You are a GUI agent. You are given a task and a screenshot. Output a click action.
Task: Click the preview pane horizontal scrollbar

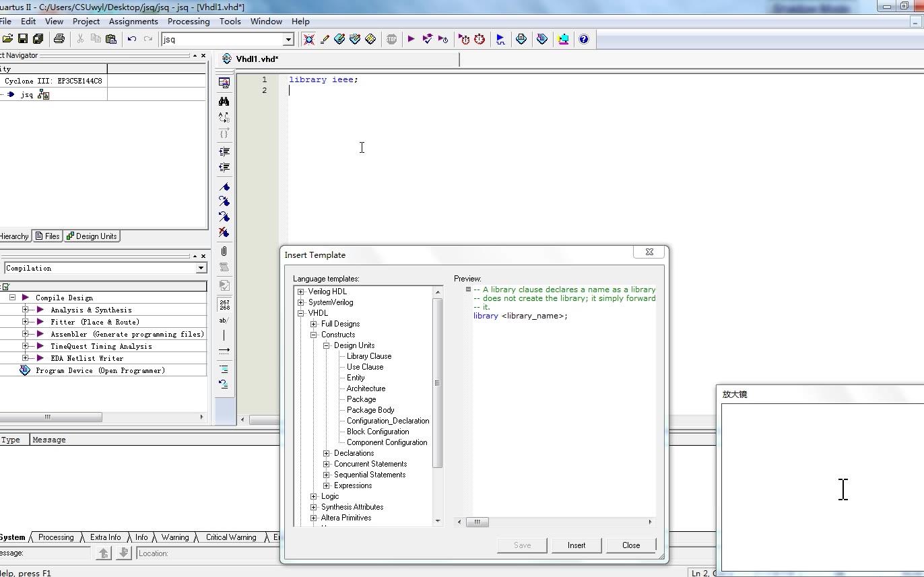click(x=477, y=522)
